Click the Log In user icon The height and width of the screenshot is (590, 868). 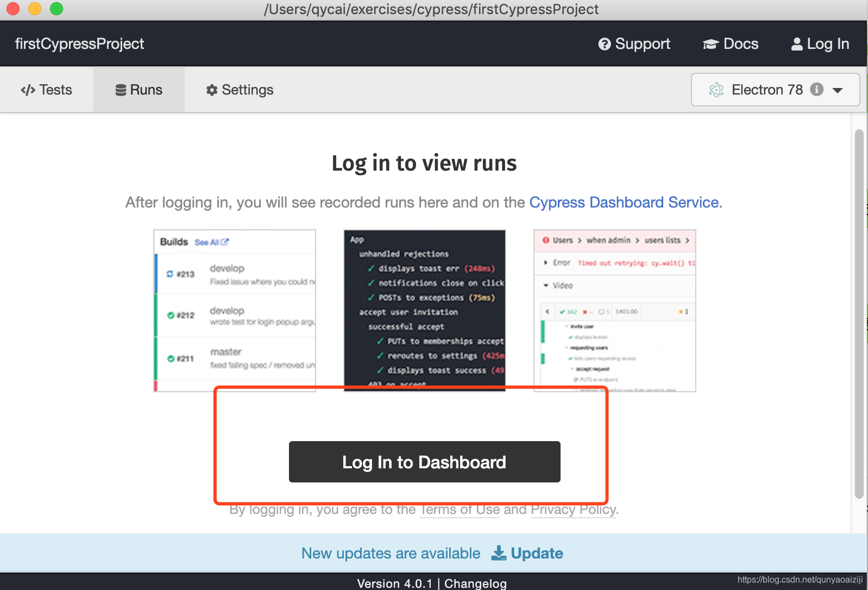[x=797, y=44]
